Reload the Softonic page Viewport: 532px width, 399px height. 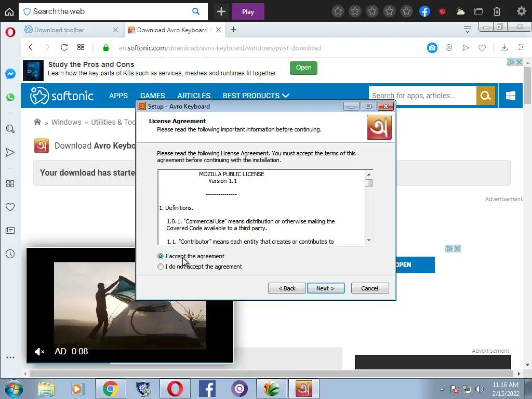click(x=64, y=47)
